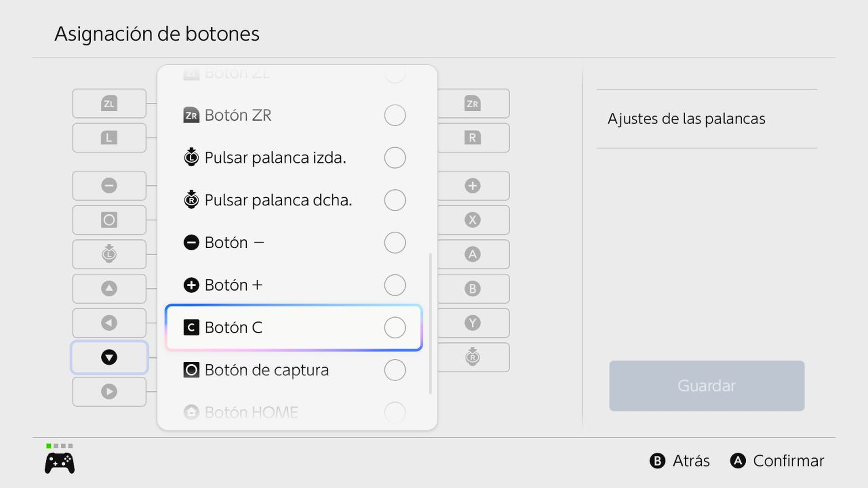Select the ZL button icon on the left column

pos(109,103)
